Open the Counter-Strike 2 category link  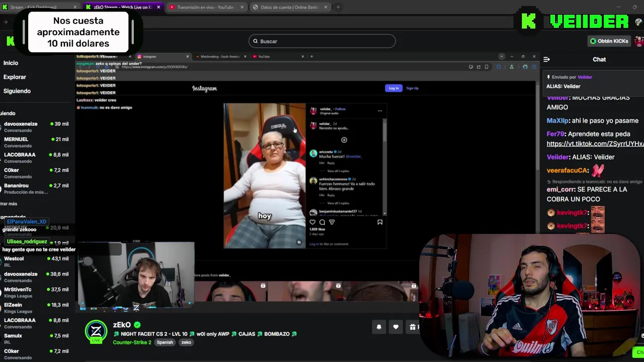pyautogui.click(x=132, y=342)
